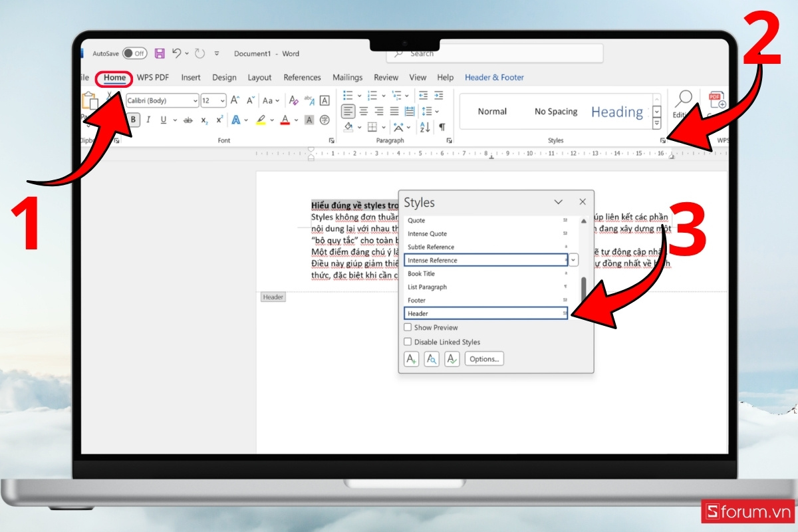Viewport: 798px width, 532px height.
Task: Justify the paragraph text
Action: (x=394, y=111)
